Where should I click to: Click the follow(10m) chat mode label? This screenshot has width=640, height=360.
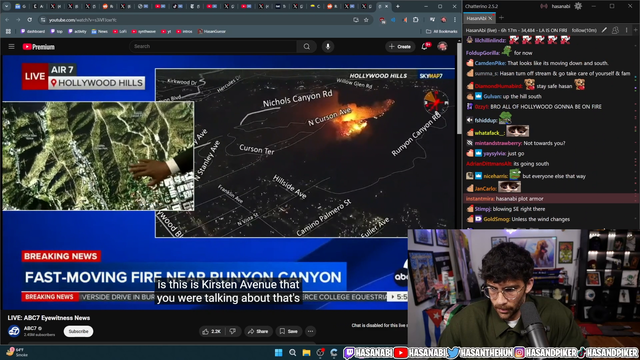[x=584, y=30]
